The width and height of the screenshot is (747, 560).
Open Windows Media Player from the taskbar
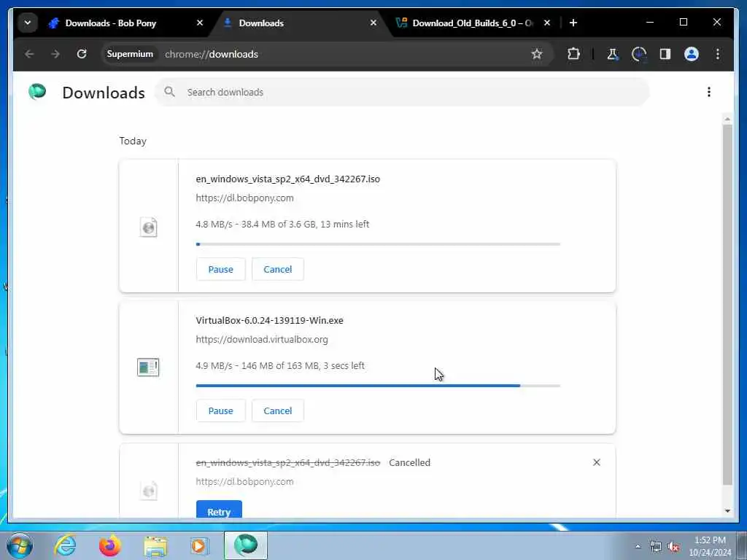click(199, 545)
